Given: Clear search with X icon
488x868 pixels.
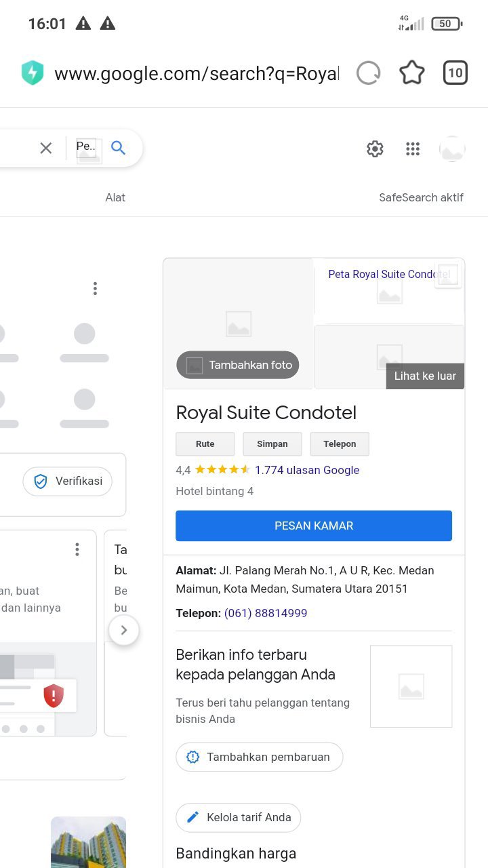Looking at the screenshot, I should (46, 148).
